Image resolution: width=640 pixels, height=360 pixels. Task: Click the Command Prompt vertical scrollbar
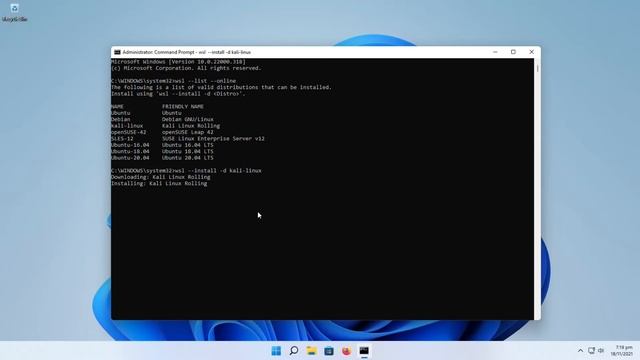point(537,189)
